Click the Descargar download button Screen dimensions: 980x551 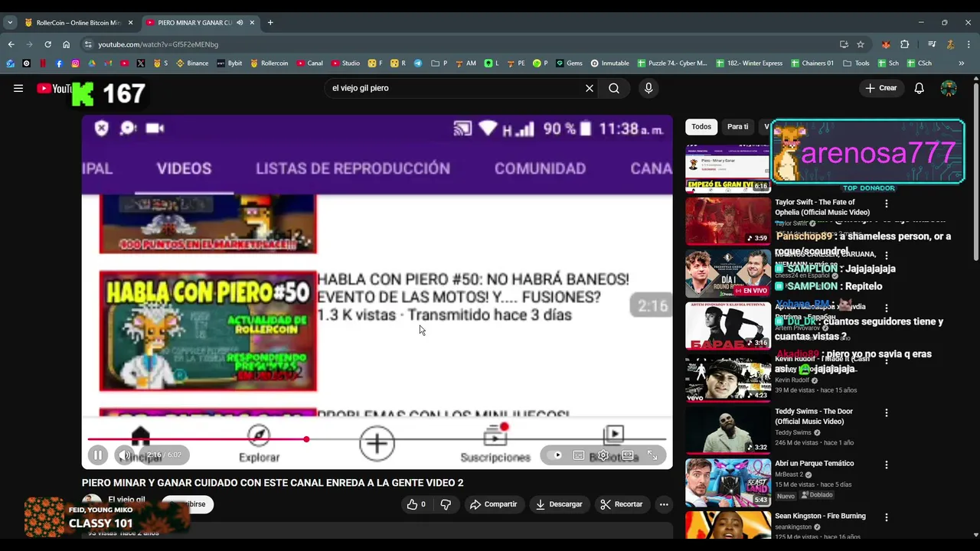click(x=559, y=504)
